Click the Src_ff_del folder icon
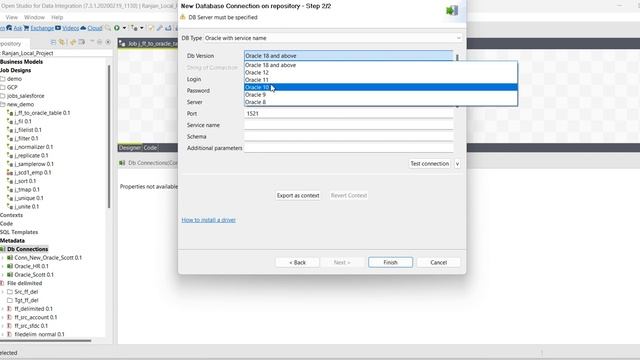The height and width of the screenshot is (360, 640). [x=10, y=292]
